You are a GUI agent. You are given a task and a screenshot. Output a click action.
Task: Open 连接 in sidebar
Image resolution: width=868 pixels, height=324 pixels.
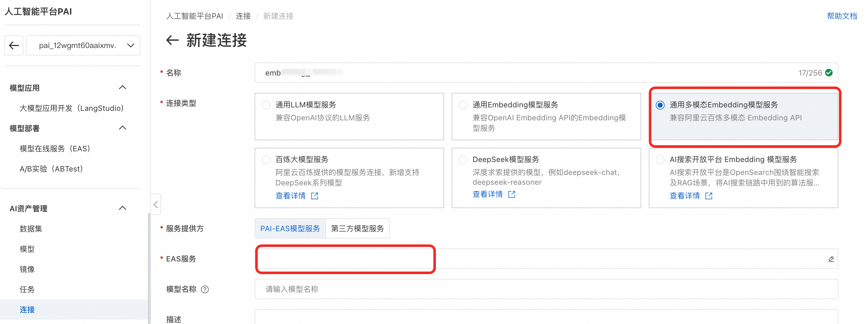(27, 309)
